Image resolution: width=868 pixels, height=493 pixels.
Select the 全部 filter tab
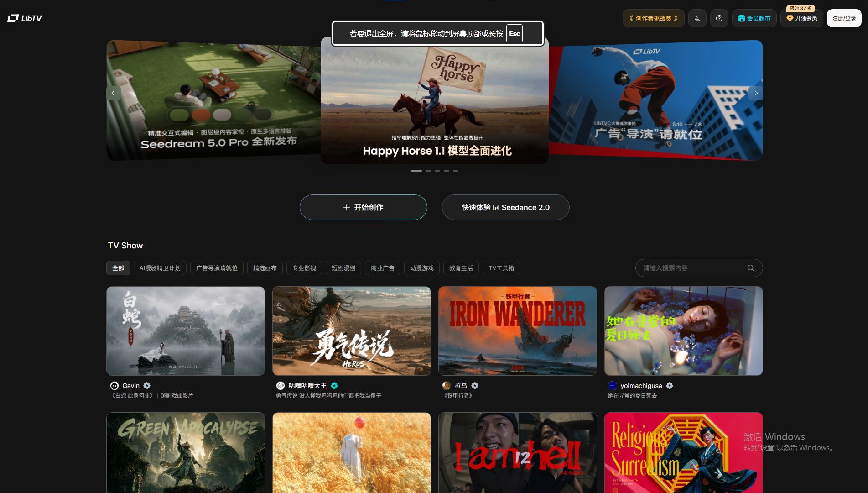pyautogui.click(x=118, y=268)
